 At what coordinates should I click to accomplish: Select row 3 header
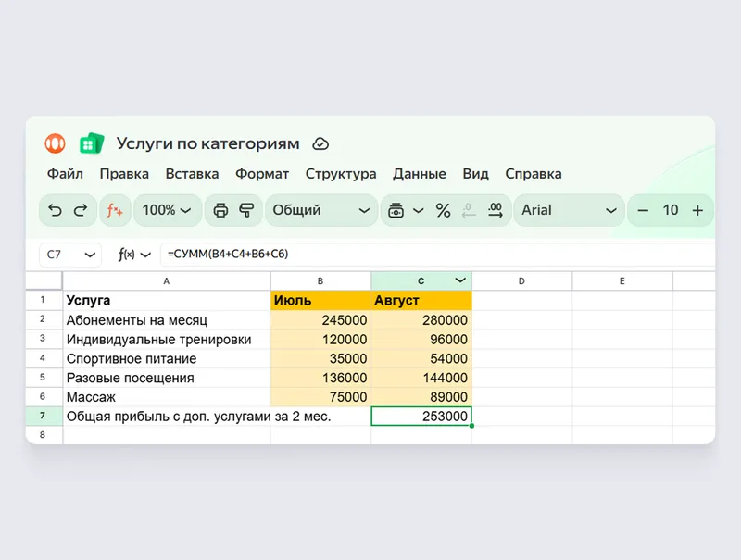click(x=43, y=339)
